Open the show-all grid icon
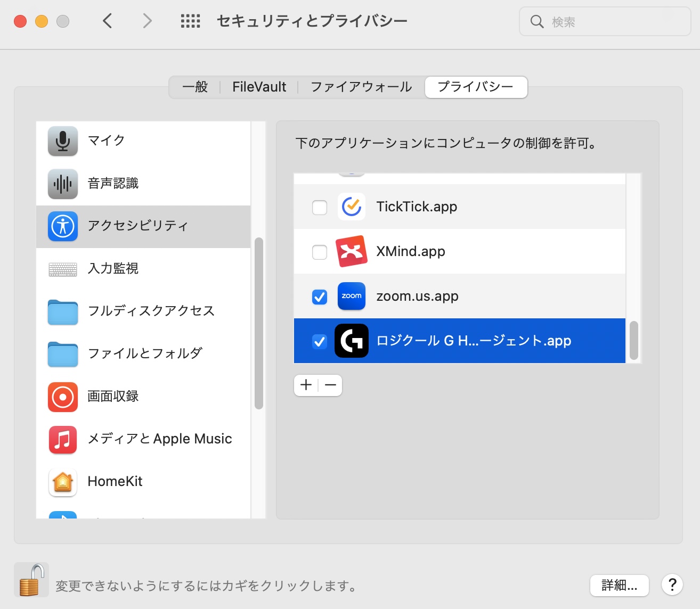 [x=190, y=21]
